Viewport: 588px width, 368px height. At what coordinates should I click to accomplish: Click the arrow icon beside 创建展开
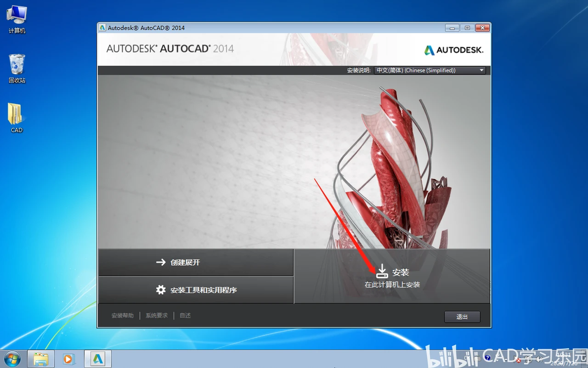[161, 262]
